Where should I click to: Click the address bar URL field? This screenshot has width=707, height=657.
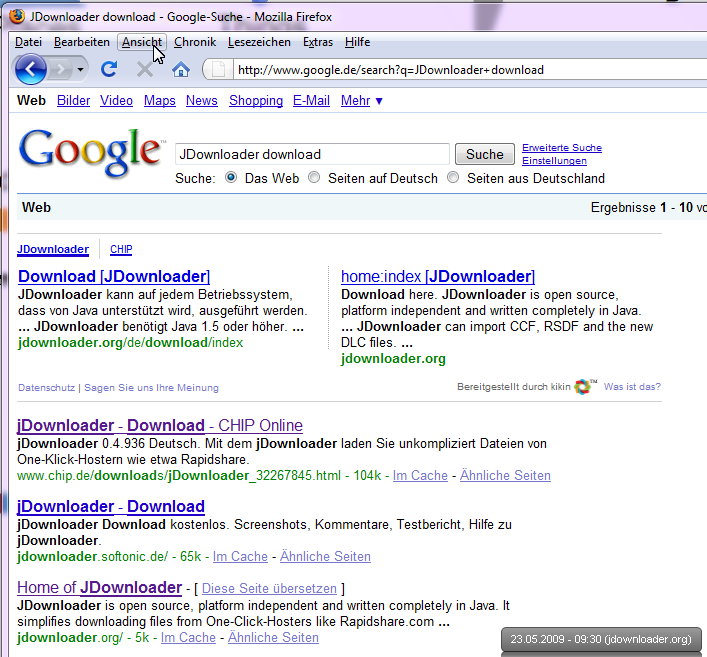pyautogui.click(x=469, y=70)
